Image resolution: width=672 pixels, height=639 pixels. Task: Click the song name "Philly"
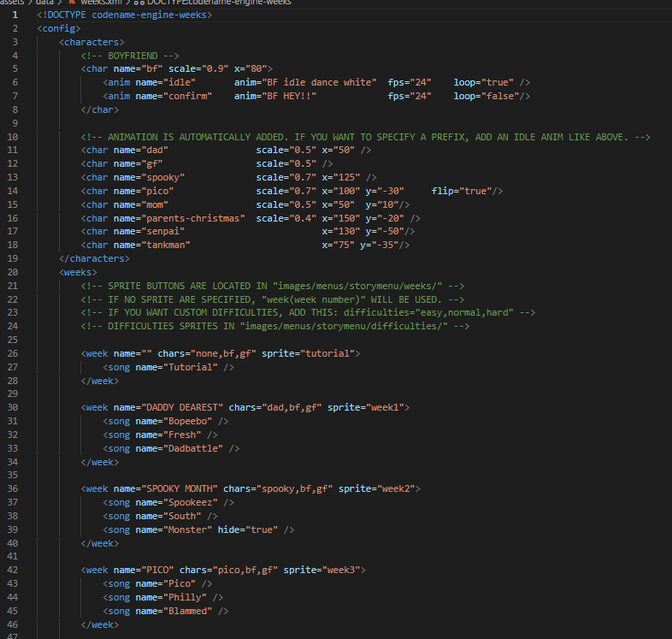point(185,598)
